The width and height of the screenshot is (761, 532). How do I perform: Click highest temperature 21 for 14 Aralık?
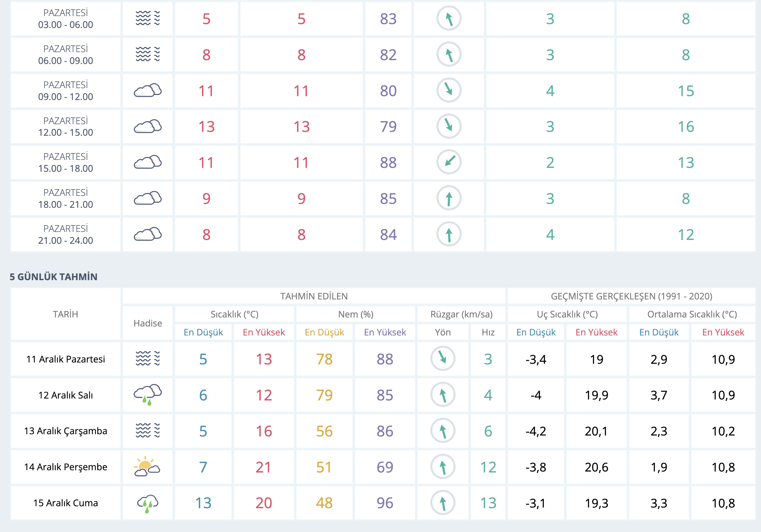pos(263,467)
